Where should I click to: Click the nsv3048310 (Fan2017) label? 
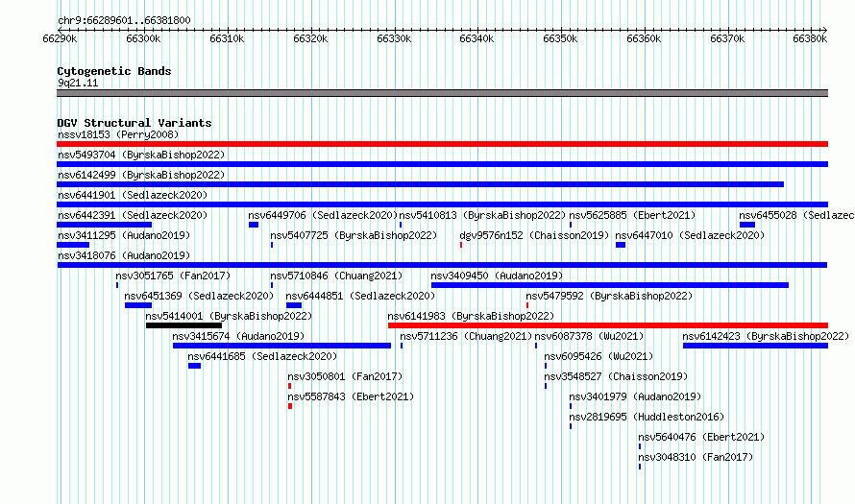[696, 457]
